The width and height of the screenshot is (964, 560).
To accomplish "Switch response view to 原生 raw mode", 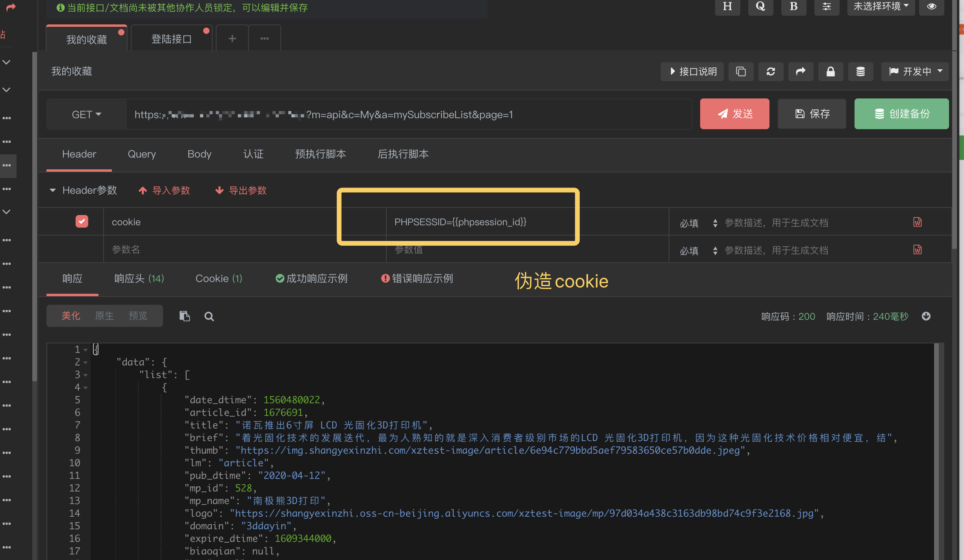I will (104, 315).
